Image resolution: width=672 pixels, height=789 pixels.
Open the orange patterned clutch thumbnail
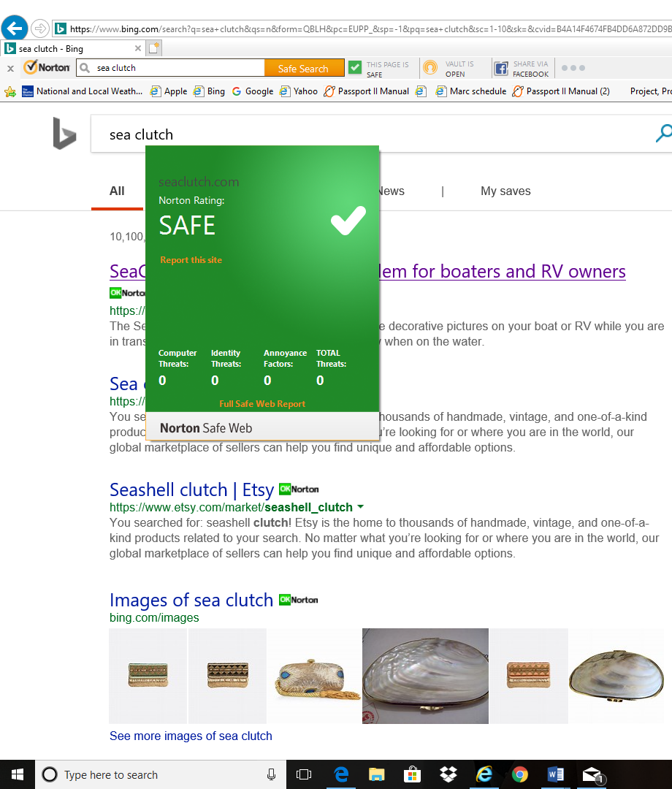tap(529, 676)
